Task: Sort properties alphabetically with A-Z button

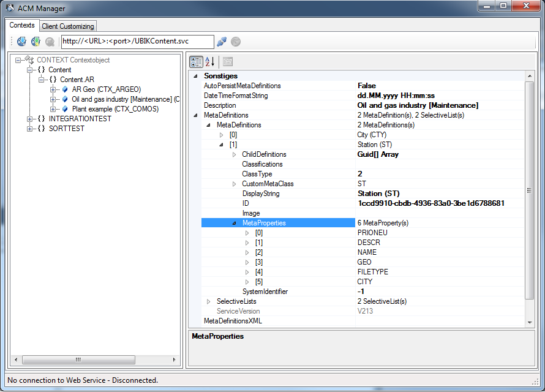Action: tap(210, 62)
